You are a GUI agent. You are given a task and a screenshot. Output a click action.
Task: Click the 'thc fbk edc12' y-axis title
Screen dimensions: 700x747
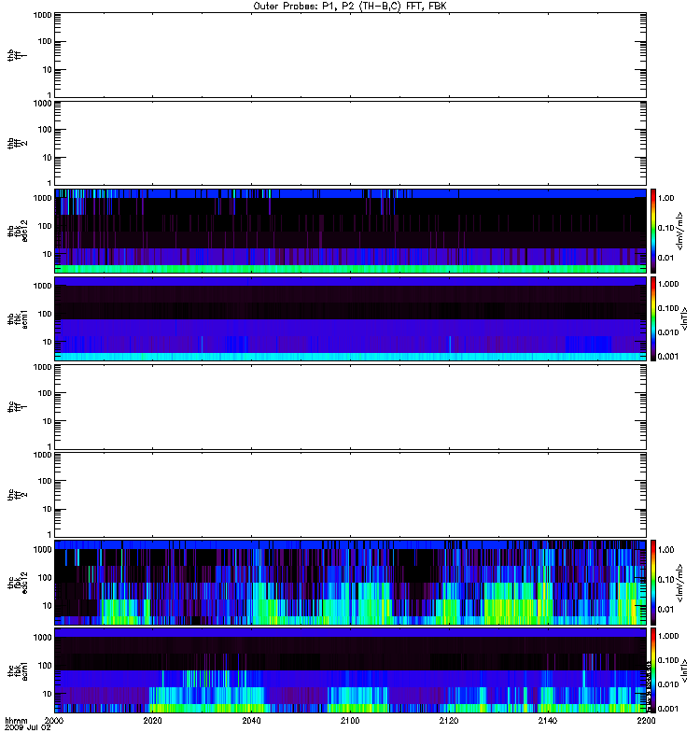[x=18, y=583]
